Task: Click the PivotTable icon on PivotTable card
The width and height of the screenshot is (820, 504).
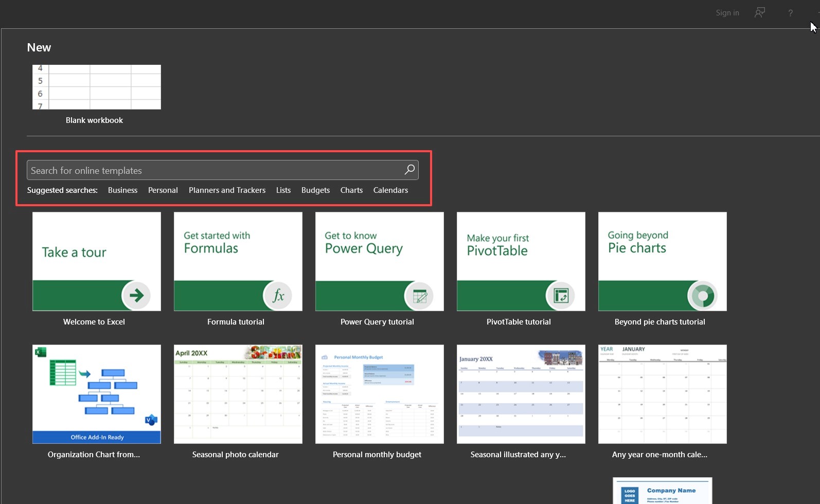Action: coord(561,295)
